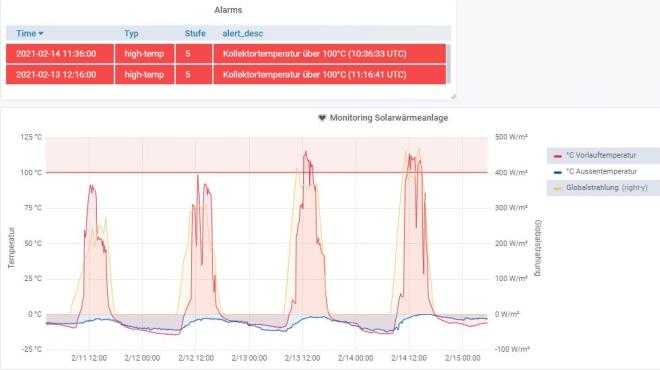The width and height of the screenshot is (660, 370).
Task: Sort alarms by the Time column header
Action: click(29, 33)
